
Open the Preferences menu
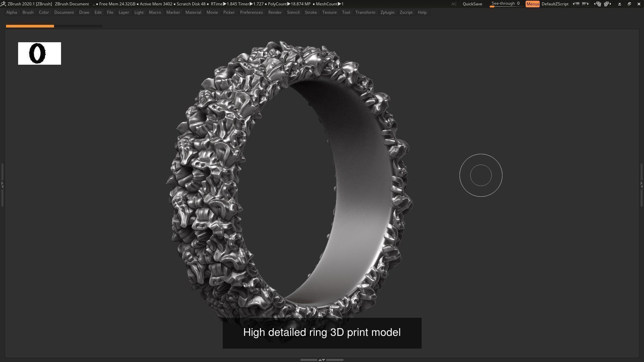click(x=251, y=12)
